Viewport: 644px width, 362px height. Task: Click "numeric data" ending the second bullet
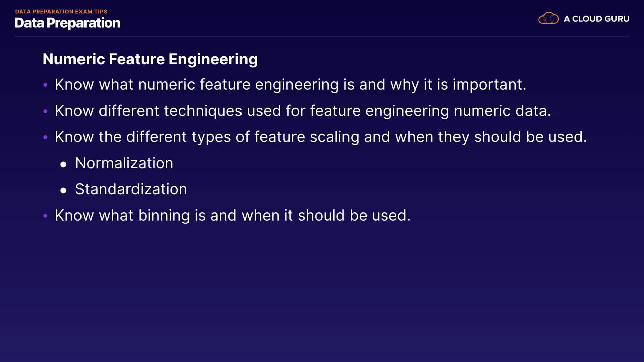tap(502, 111)
